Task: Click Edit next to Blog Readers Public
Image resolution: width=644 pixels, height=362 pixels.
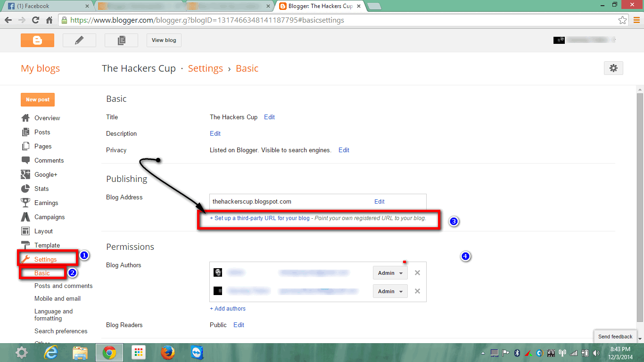Action: click(x=239, y=325)
